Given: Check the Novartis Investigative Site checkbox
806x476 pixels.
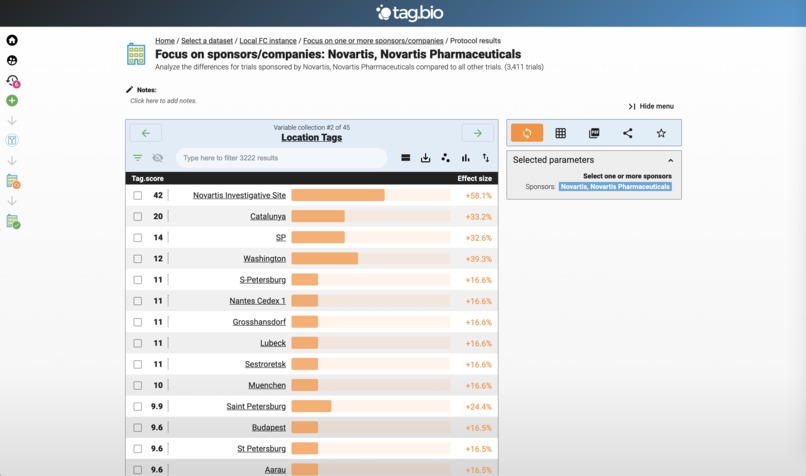Looking at the screenshot, I should pos(138,195).
